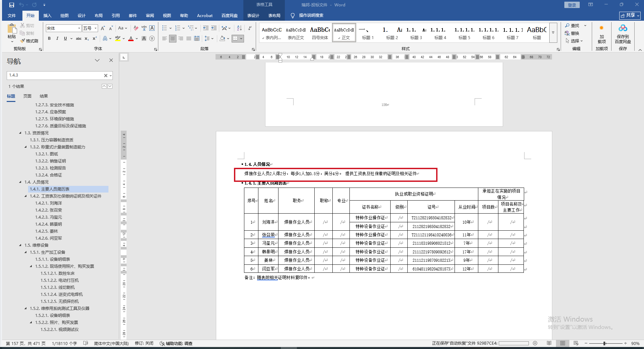This screenshot has height=349, width=644.
Task: Undo the last action
Action: [21, 5]
